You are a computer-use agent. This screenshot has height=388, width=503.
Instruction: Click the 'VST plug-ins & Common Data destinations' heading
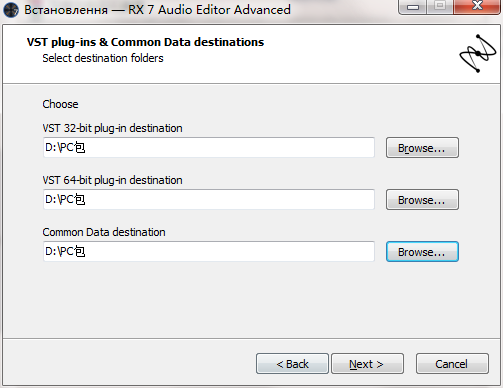point(145,42)
